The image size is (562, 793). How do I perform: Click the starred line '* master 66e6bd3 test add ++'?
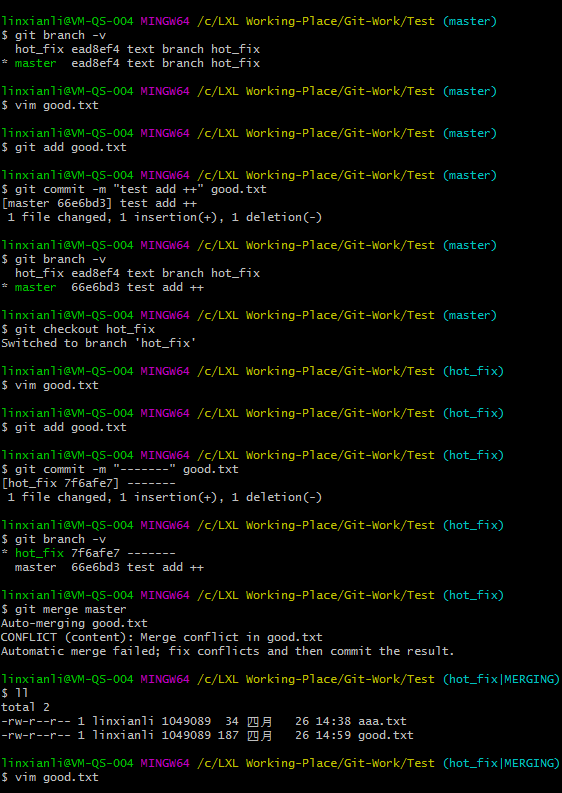(x=102, y=287)
